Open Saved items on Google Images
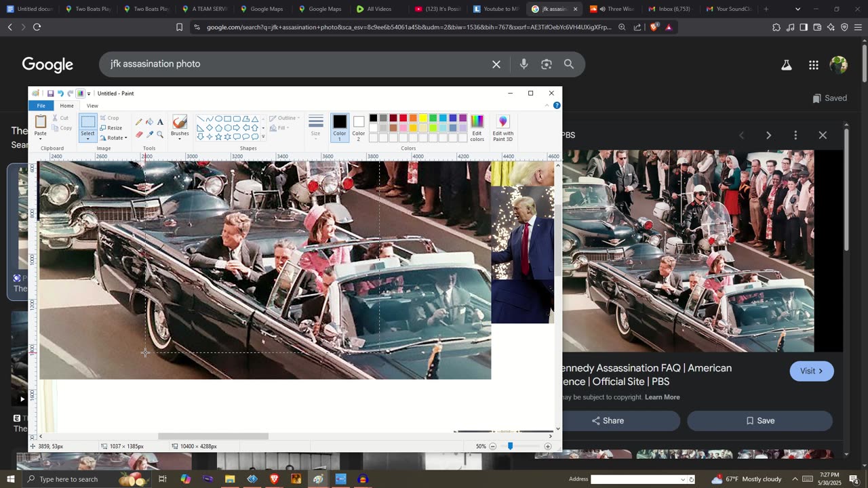Image resolution: width=868 pixels, height=488 pixels. [830, 98]
